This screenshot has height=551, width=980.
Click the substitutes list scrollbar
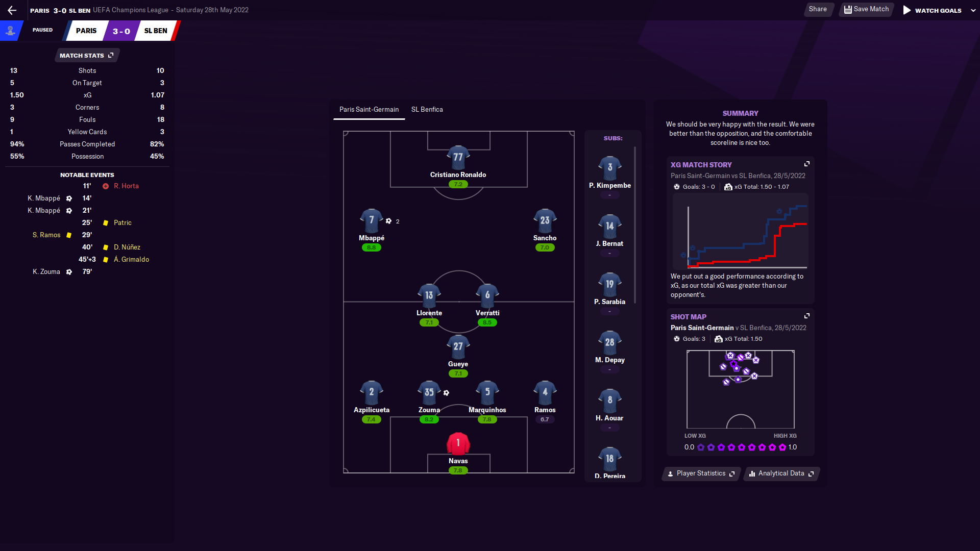635,224
